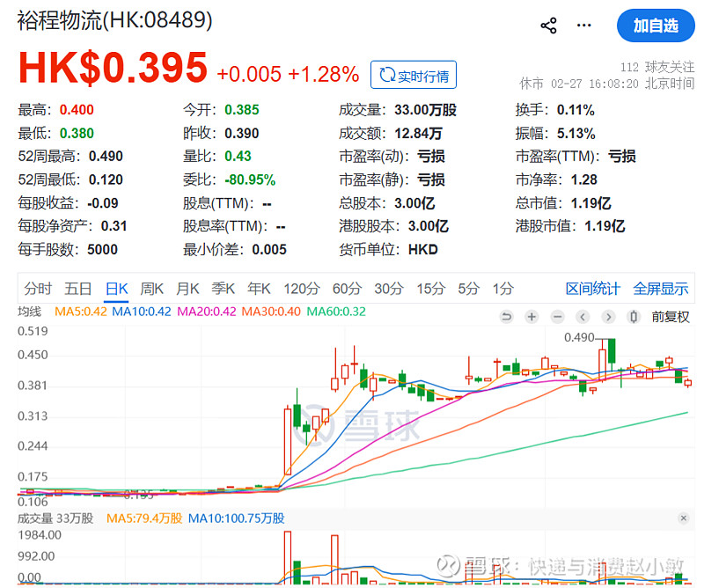704x588 pixels.
Task: Click the stock title 裕程物流(HK:08489)
Action: (x=115, y=20)
